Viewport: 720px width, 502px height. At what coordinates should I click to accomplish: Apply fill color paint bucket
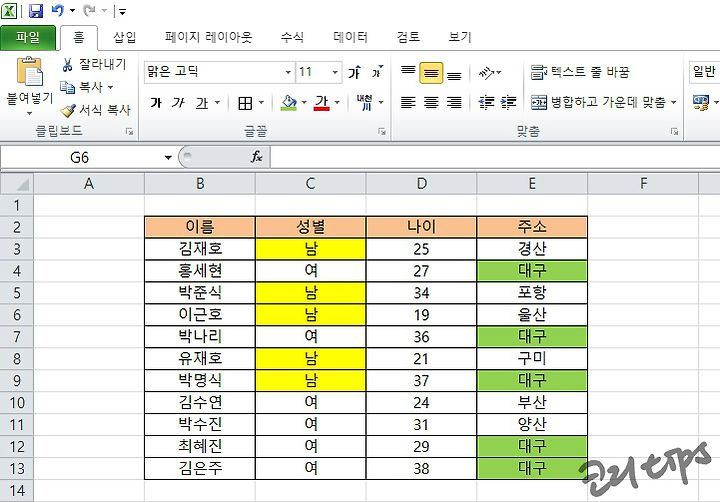pos(288,103)
